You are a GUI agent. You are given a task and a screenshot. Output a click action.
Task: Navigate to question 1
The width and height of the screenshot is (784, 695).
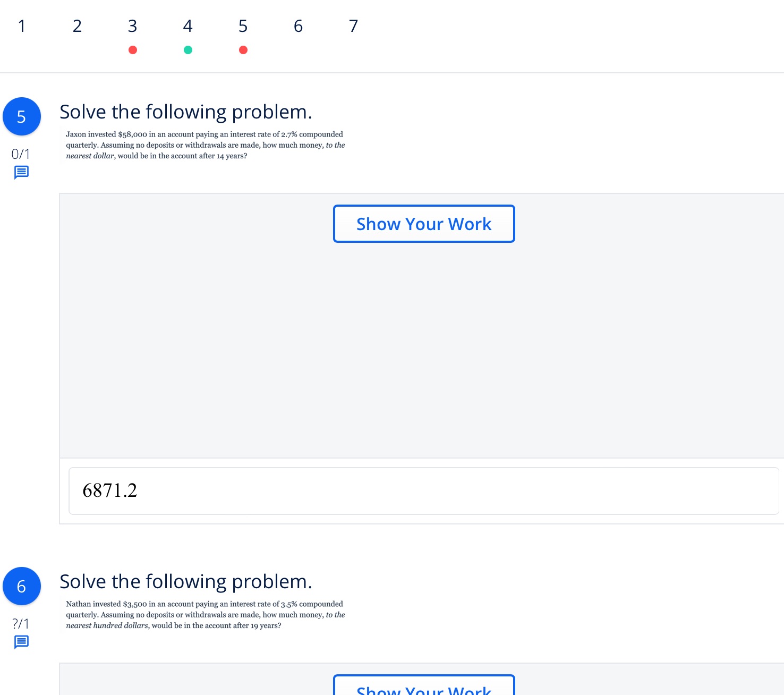[22, 26]
